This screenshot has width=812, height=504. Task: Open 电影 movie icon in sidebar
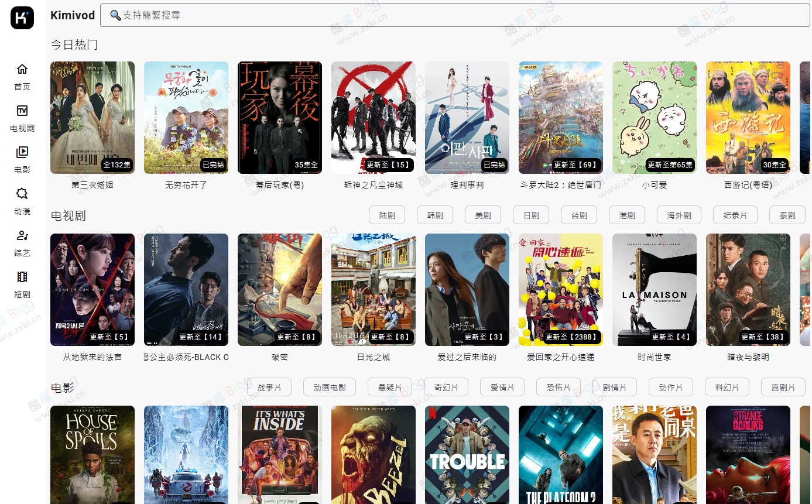coord(22,153)
